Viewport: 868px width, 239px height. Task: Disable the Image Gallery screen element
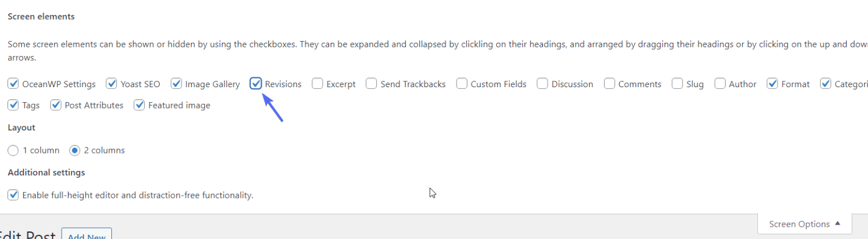point(176,84)
